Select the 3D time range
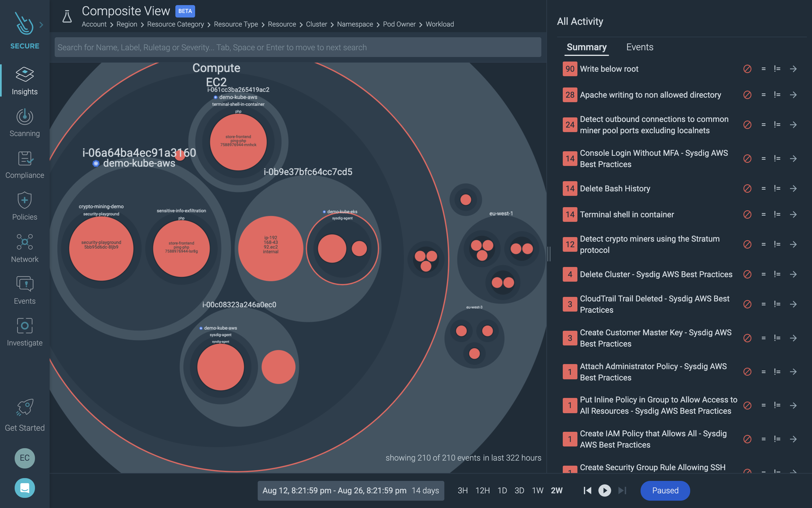The width and height of the screenshot is (812, 508). (x=519, y=491)
